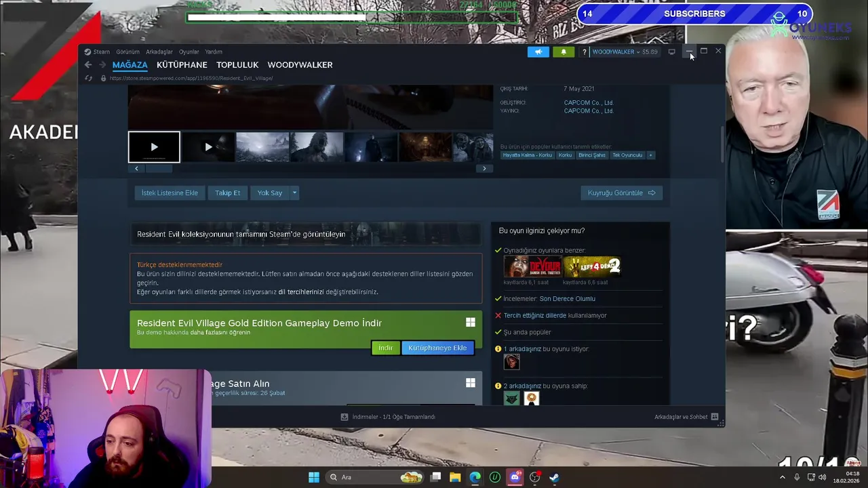Open Big Picture mode monitor icon
The width and height of the screenshot is (868, 488).
point(671,52)
